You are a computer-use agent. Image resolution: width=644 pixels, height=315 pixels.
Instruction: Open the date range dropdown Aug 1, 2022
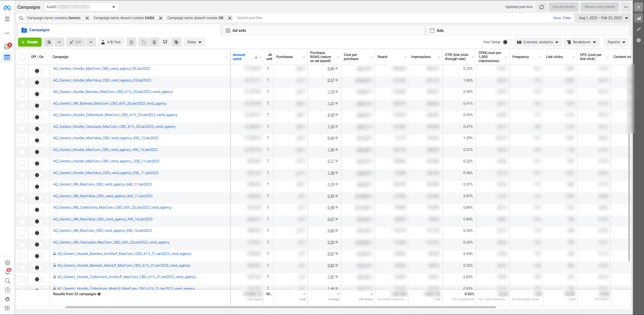[603, 18]
